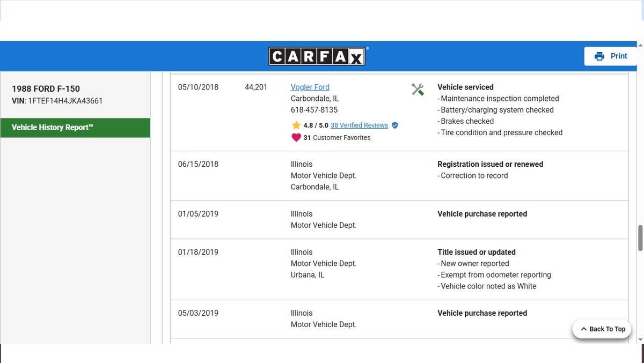Click the CARFAX logo in header
This screenshot has height=363, width=644.
click(x=317, y=56)
